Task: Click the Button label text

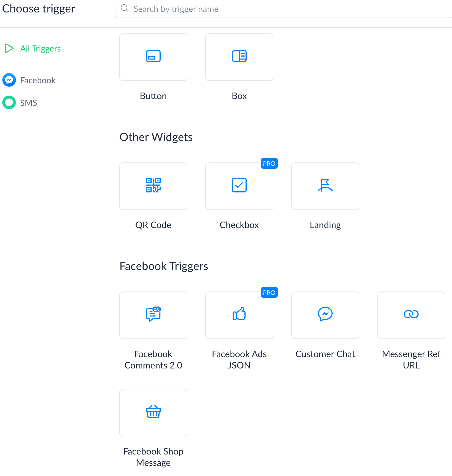Action: 153,96
